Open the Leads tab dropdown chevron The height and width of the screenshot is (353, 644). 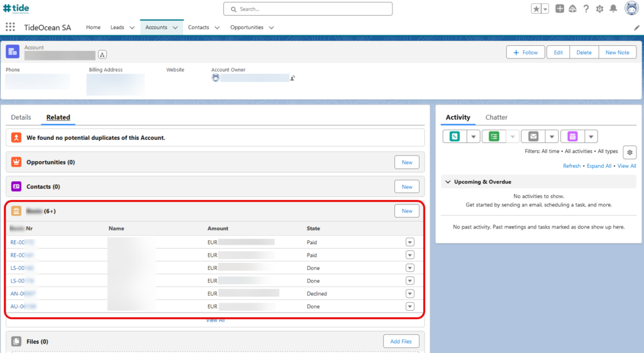tap(131, 28)
